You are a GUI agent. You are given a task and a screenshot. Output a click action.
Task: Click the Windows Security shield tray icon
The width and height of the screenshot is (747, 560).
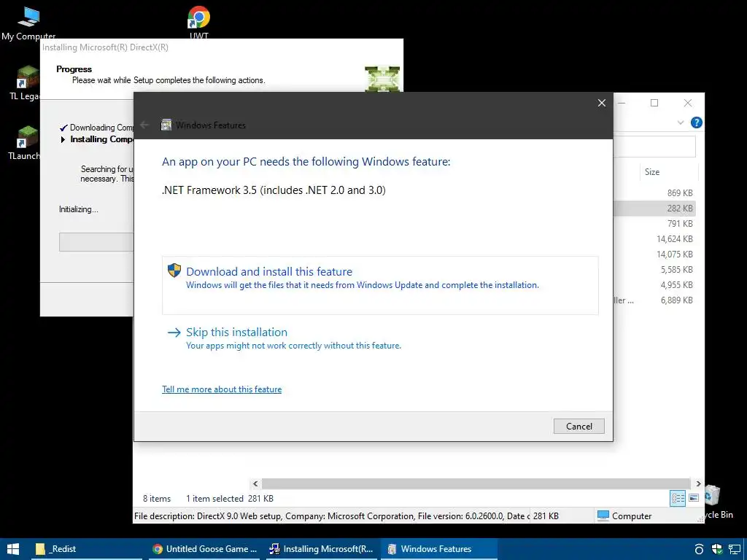[716, 549]
